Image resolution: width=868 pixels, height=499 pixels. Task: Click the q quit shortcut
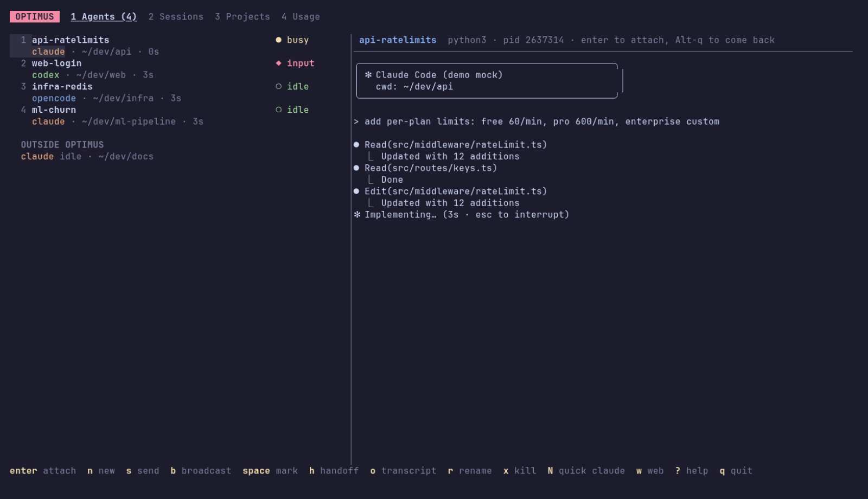pos(736,471)
